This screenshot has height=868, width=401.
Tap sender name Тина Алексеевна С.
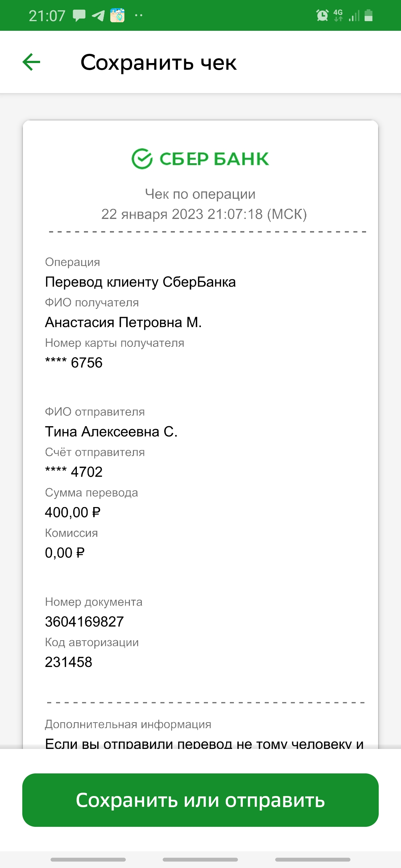[111, 432]
